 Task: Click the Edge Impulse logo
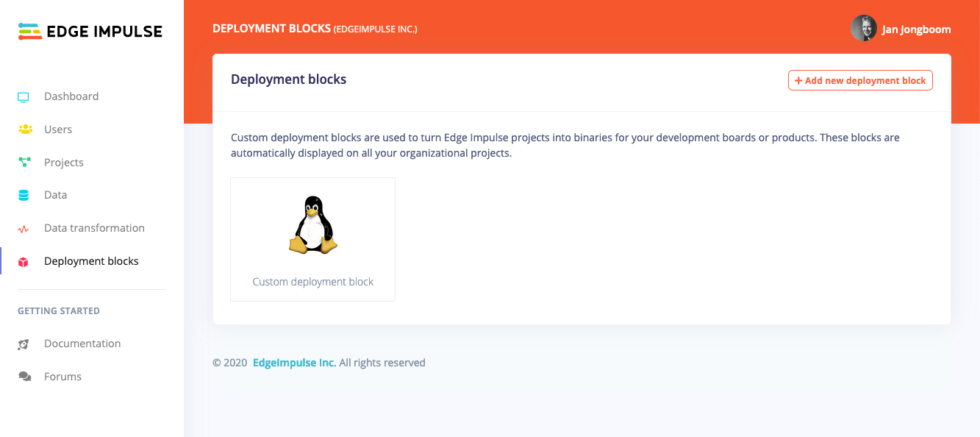pos(90,31)
